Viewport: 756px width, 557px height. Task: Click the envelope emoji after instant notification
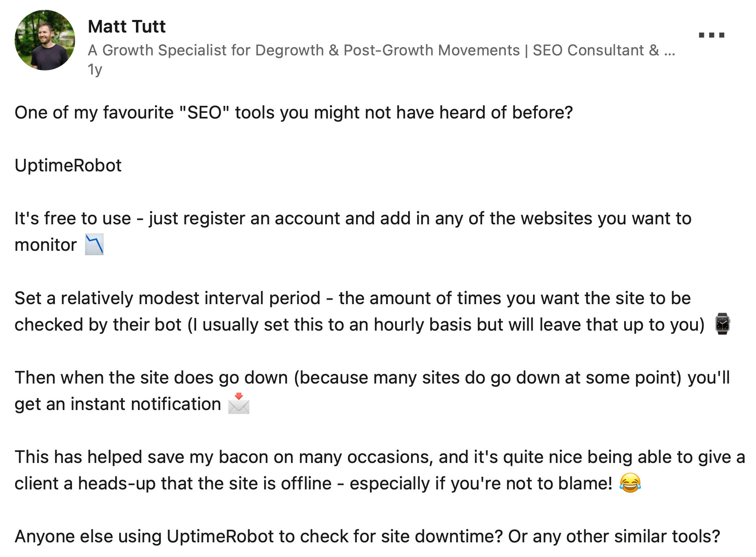(x=239, y=403)
